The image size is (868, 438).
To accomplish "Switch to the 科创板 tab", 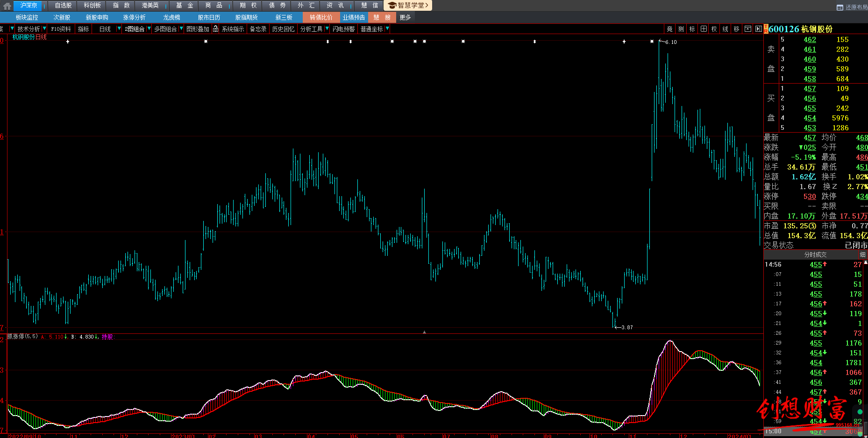I will (x=92, y=6).
